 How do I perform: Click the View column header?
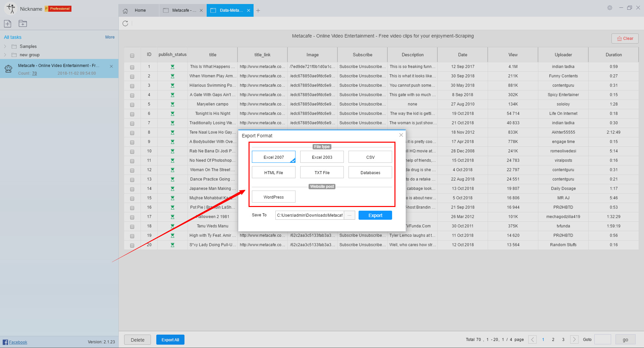tap(513, 55)
